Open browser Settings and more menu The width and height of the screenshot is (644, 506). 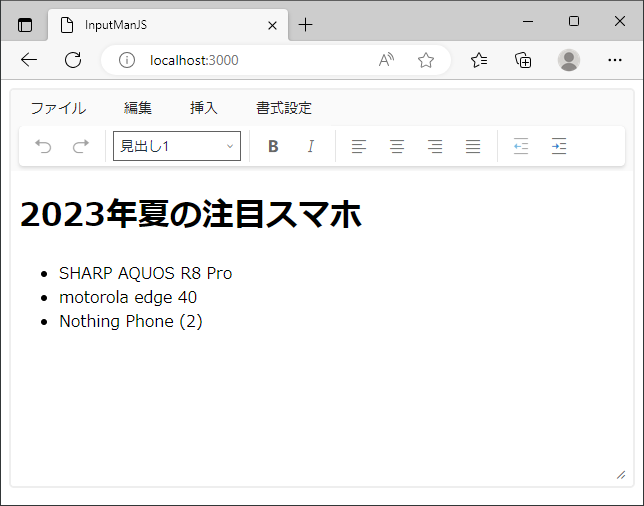click(x=615, y=60)
